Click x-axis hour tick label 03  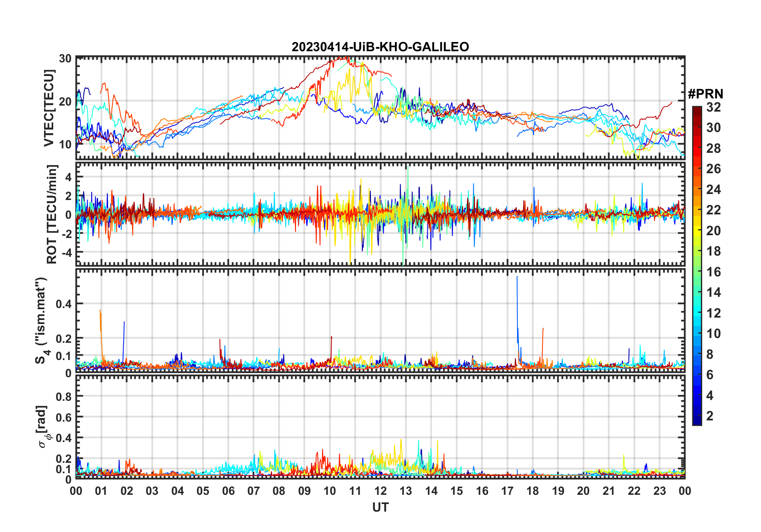[152, 491]
